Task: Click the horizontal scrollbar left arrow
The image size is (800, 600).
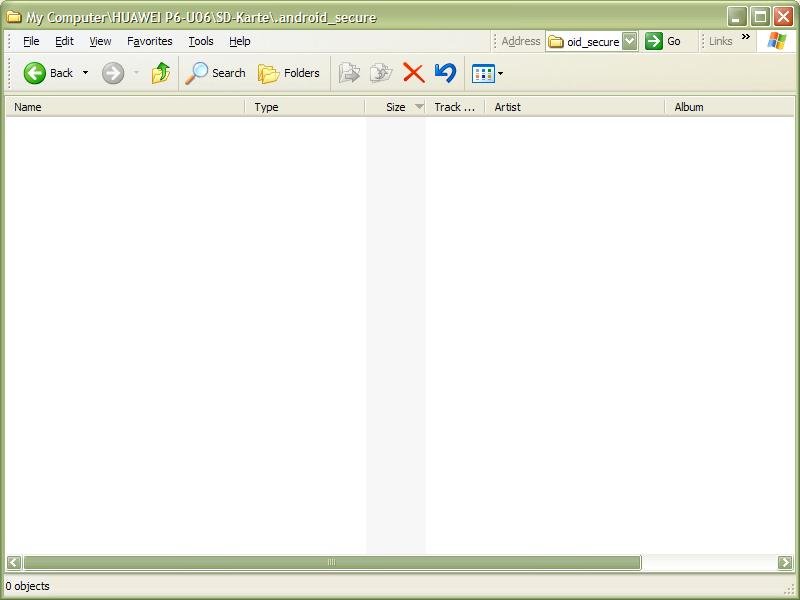Action: (14, 562)
